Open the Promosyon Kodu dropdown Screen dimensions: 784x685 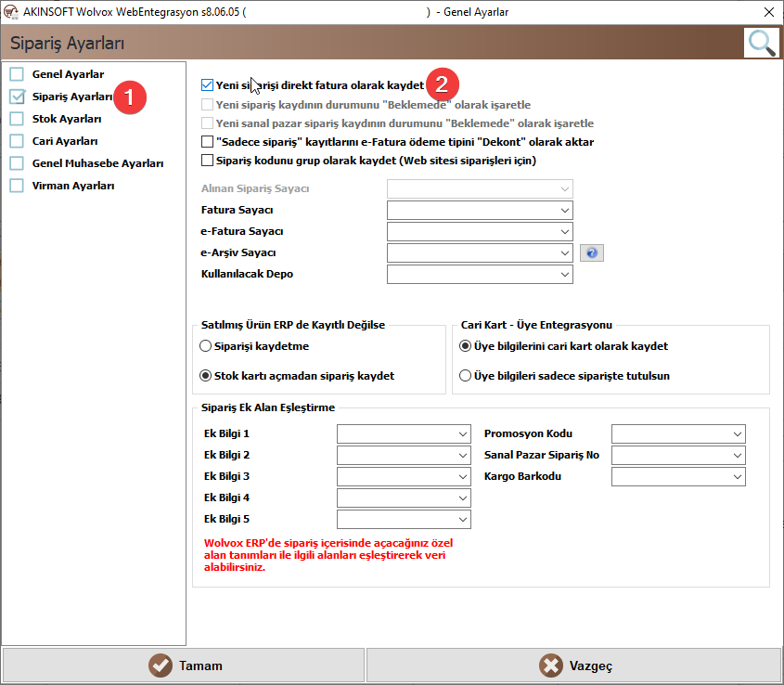point(678,433)
